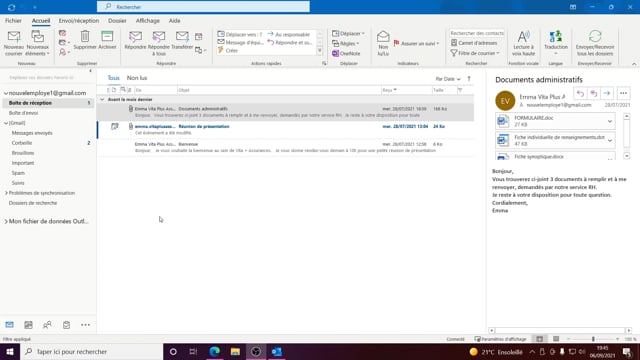Click the Rechercher search box at top

point(203,7)
